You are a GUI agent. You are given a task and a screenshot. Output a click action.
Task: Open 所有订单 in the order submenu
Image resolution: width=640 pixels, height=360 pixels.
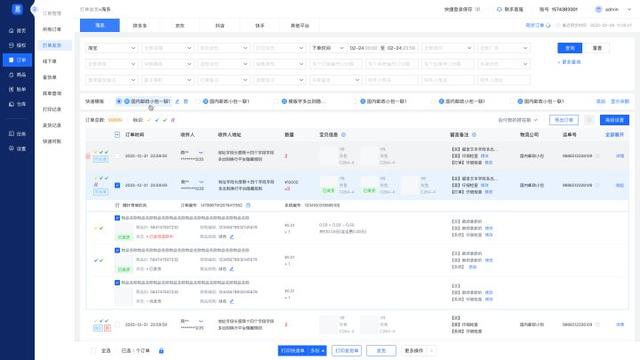[52, 29]
